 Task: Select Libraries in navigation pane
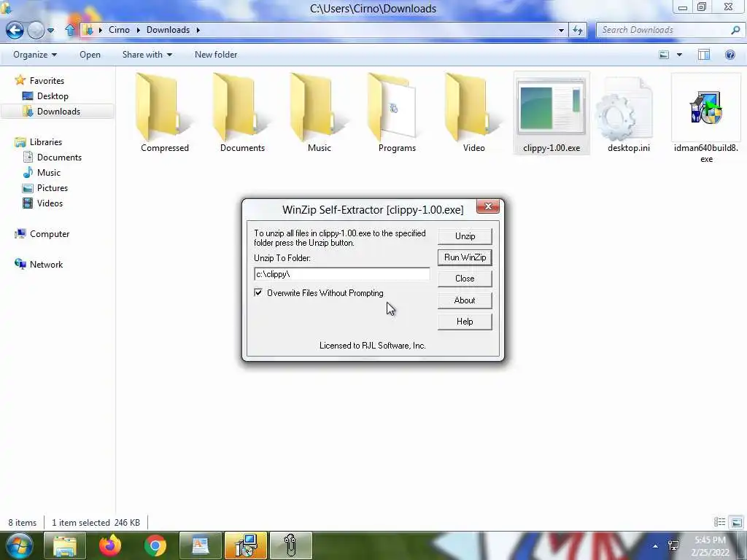click(46, 142)
